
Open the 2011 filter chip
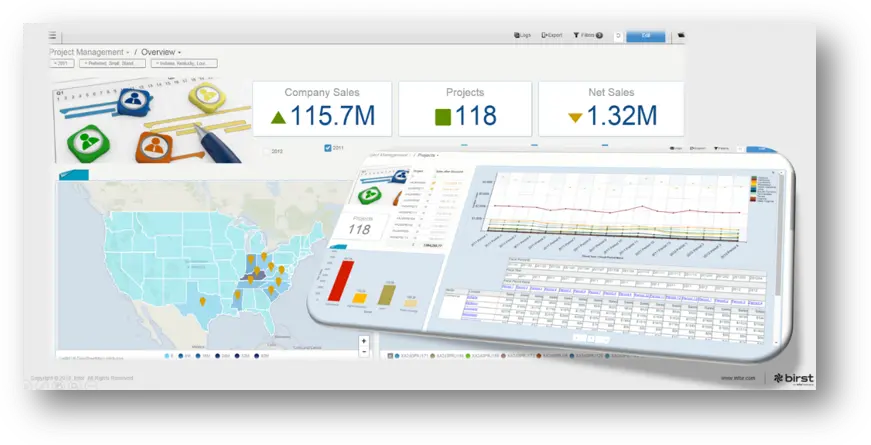[x=62, y=63]
